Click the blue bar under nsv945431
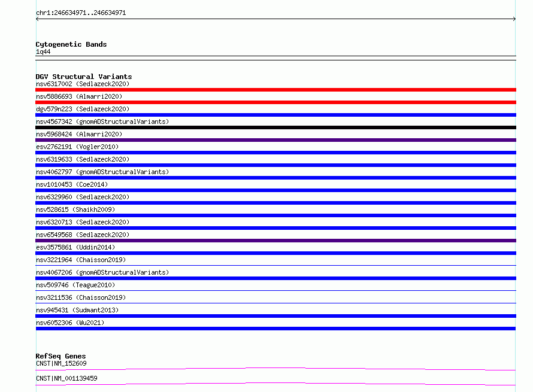The width and height of the screenshot is (533, 392). pyautogui.click(x=275, y=316)
